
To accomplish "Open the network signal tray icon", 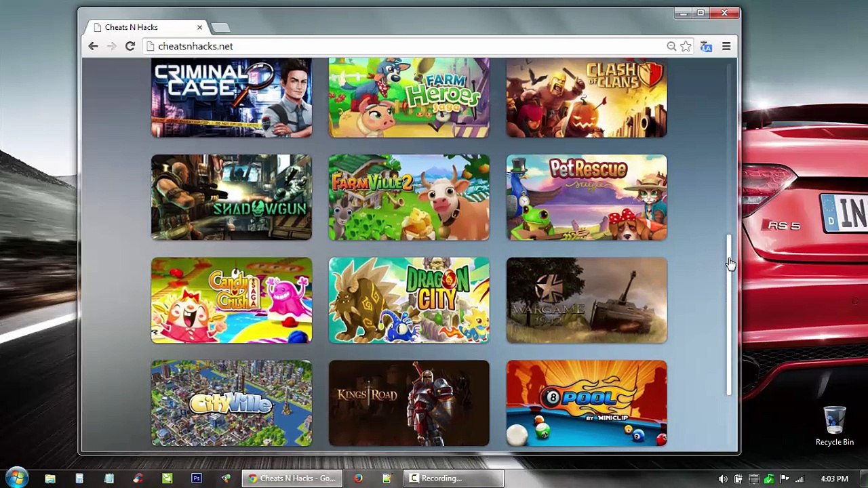I will 800,479.
